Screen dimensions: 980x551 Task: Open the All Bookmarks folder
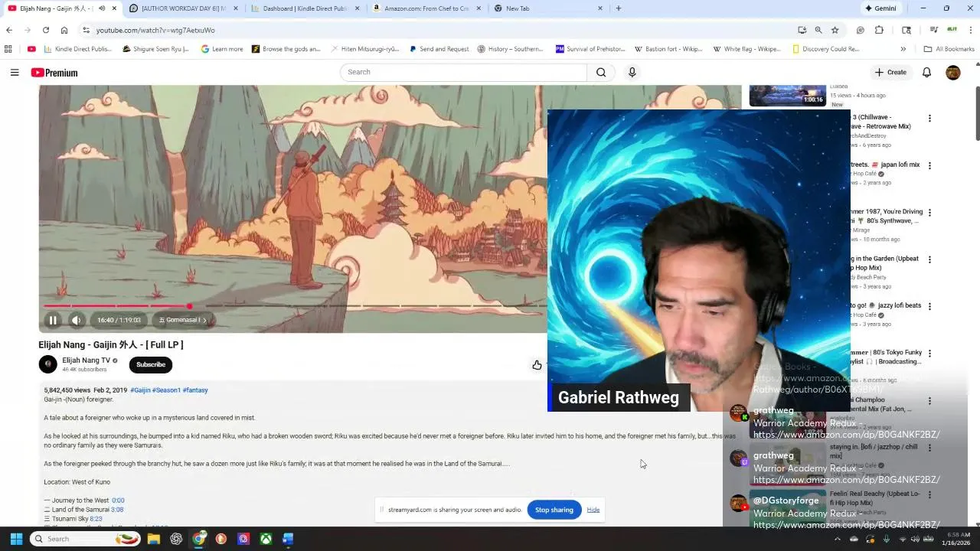click(x=949, y=49)
